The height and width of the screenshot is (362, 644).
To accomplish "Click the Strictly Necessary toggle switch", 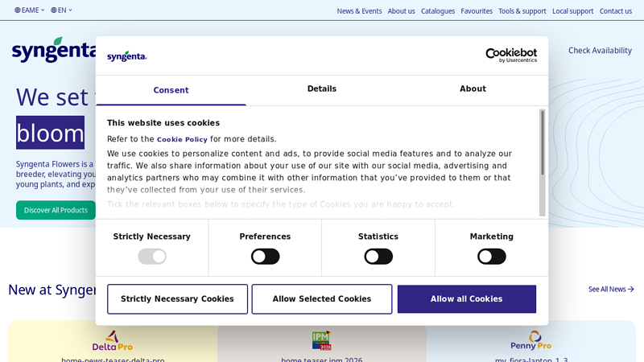I will 152,257.
